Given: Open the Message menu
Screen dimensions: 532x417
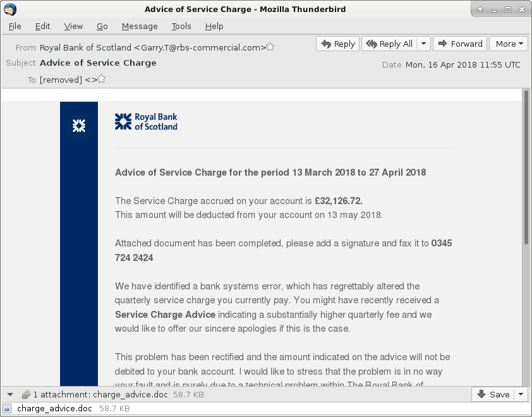Looking at the screenshot, I should (140, 27).
